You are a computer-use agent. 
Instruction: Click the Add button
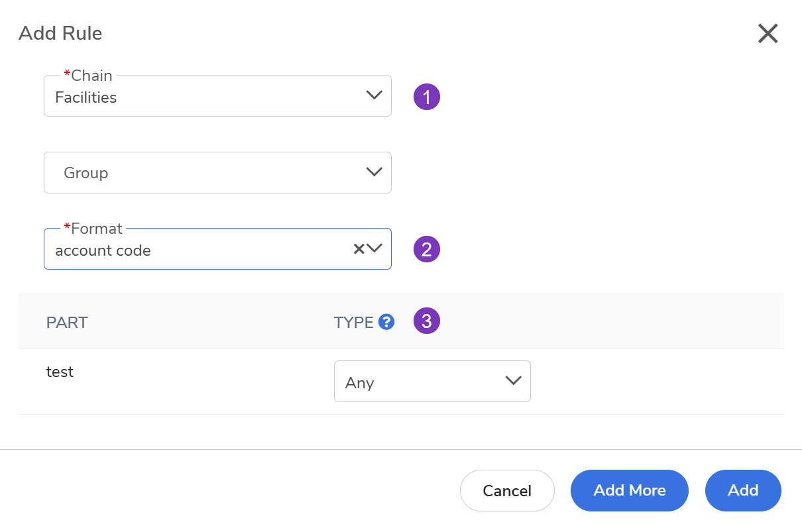743,490
